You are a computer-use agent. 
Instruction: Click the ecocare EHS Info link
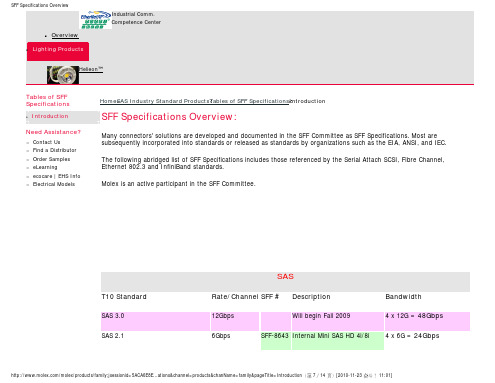(56, 176)
